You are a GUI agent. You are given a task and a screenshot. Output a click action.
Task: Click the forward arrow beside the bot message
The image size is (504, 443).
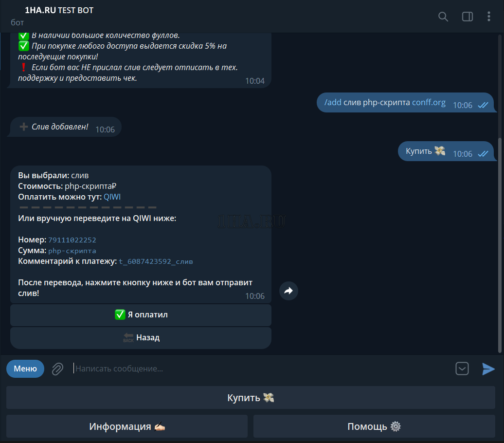pyautogui.click(x=288, y=291)
